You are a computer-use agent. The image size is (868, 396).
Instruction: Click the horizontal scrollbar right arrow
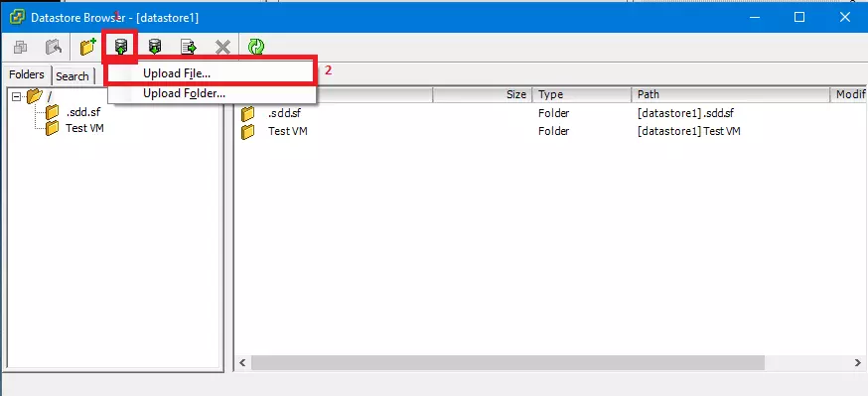pyautogui.click(x=858, y=363)
